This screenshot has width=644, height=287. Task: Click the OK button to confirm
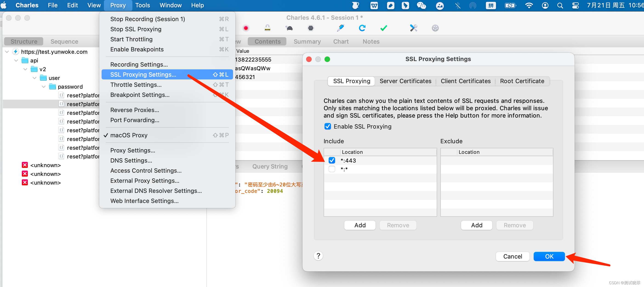pos(548,256)
